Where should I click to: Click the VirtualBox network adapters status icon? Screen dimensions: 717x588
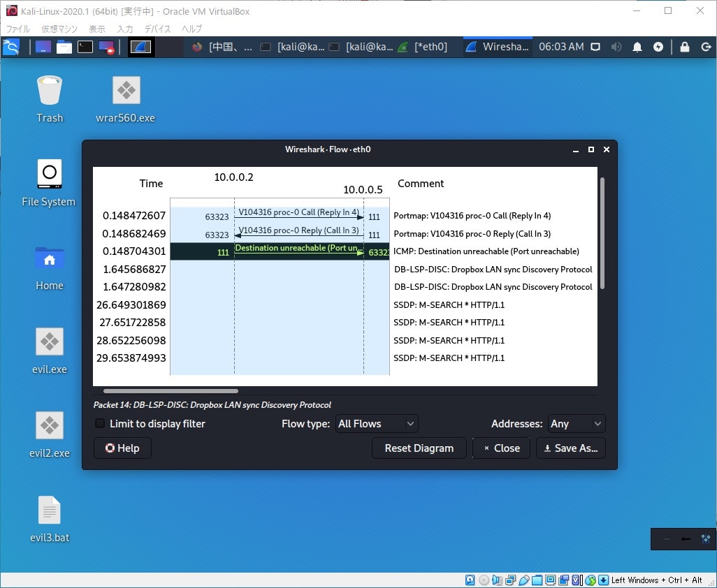tap(510, 580)
